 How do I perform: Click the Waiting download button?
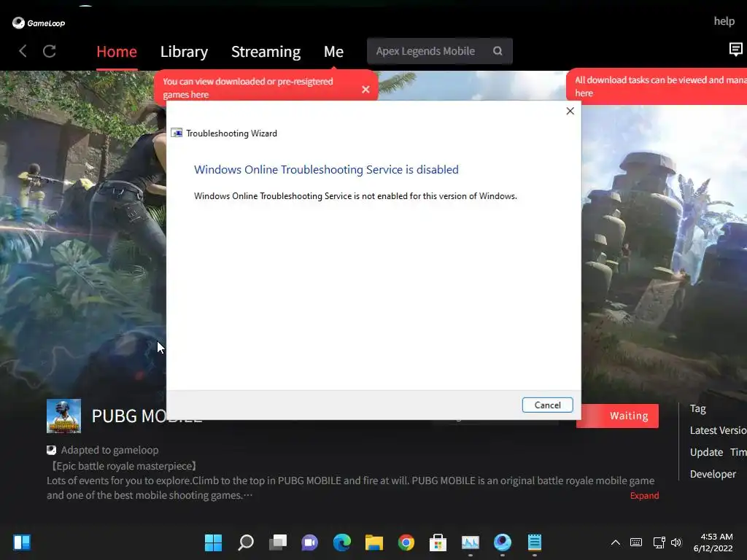[x=617, y=416]
